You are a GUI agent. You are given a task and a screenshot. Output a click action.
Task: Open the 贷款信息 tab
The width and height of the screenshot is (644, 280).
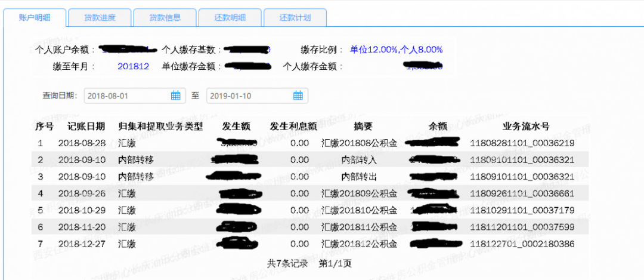tap(165, 18)
